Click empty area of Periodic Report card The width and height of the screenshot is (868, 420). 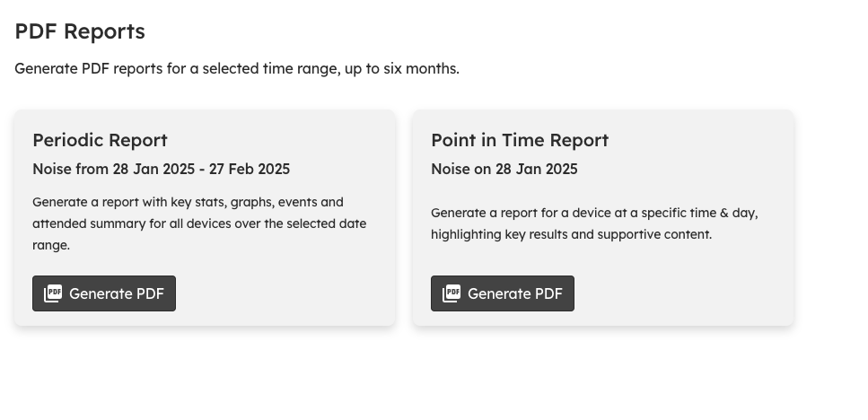288,293
